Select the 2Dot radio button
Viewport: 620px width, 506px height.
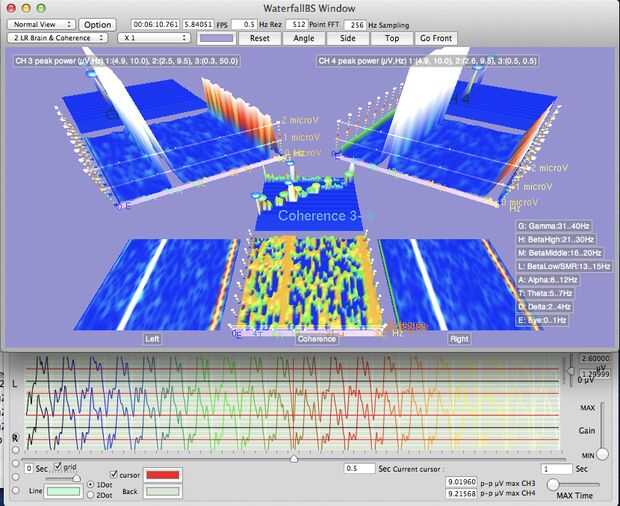(x=91, y=495)
